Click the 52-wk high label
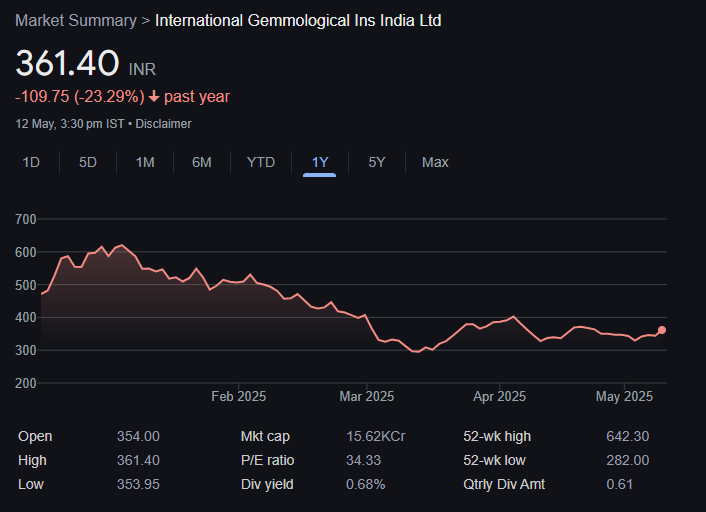Viewport: 706px width, 512px height. point(497,436)
